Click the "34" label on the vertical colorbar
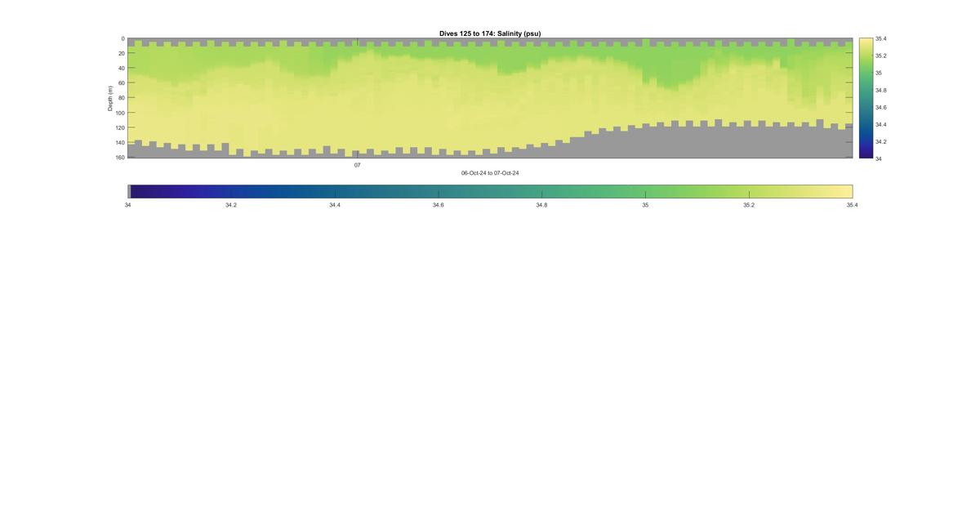Viewport: 980px width, 508px height. coord(879,158)
